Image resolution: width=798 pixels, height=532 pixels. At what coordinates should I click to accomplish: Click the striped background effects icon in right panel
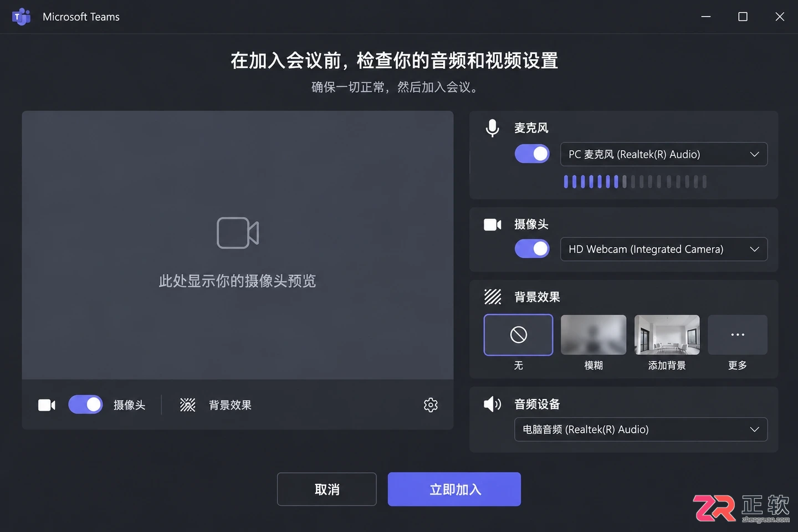click(492, 297)
